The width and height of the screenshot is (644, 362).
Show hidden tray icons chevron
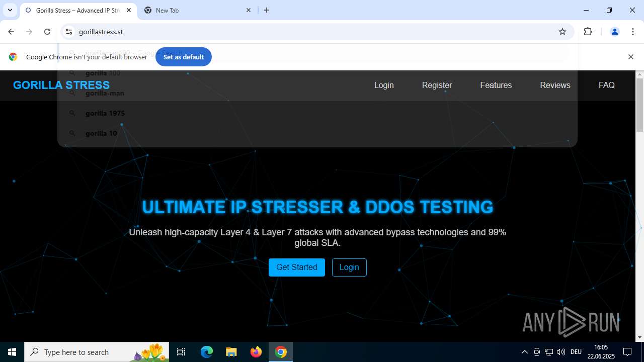[524, 352]
